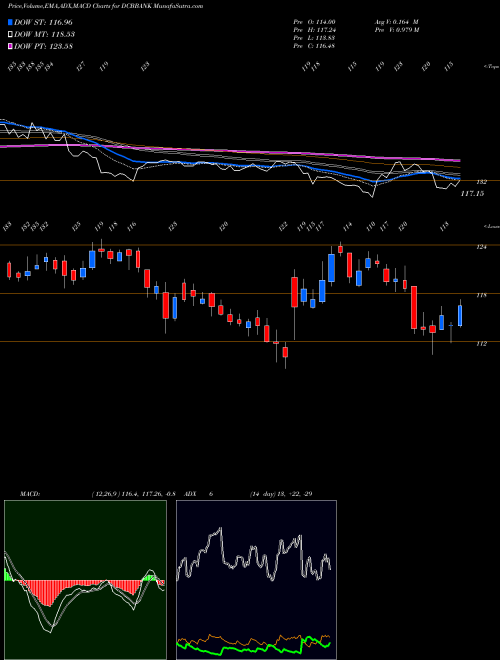Click the 'Pre V: 0.979 M' value
Image resolution: width=500 pixels, height=660 pixels.
(396, 30)
